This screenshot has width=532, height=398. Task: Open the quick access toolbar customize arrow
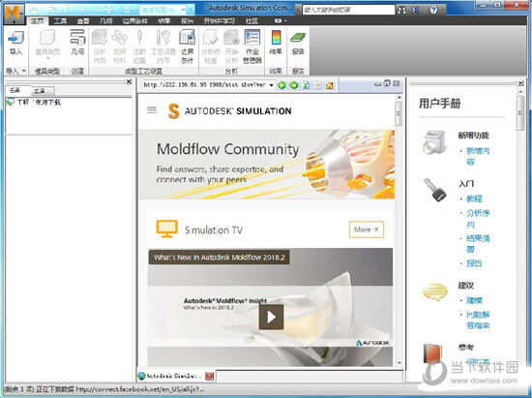tap(191, 10)
